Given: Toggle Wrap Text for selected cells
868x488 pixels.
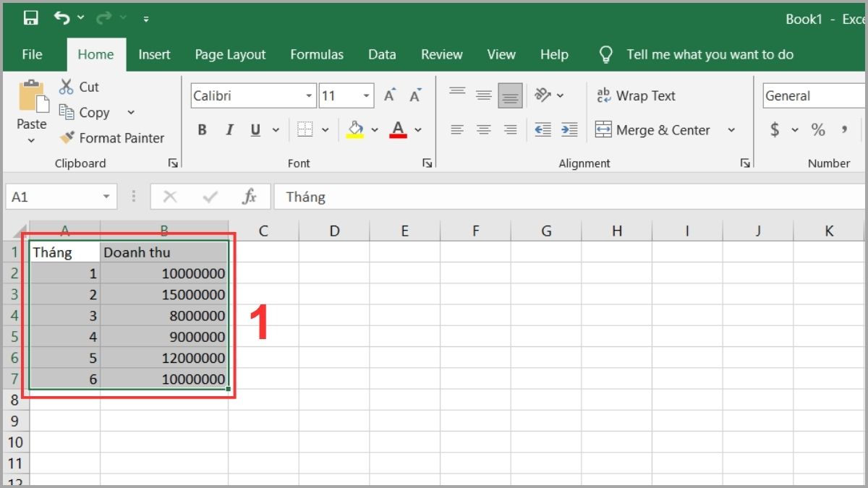Looking at the screenshot, I should [636, 95].
